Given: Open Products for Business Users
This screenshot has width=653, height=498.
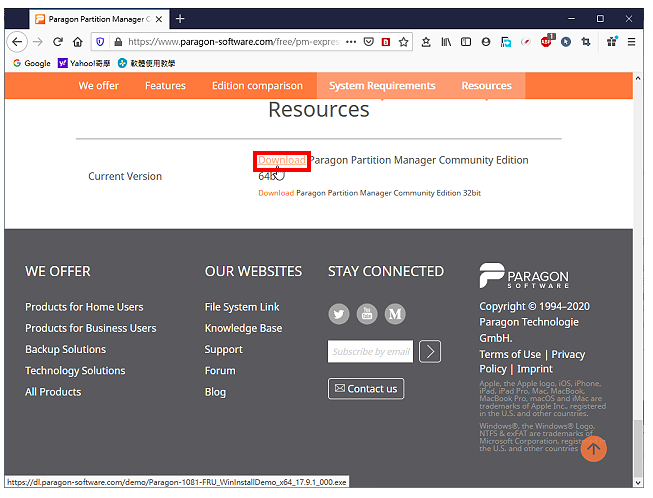Looking at the screenshot, I should 91,329.
